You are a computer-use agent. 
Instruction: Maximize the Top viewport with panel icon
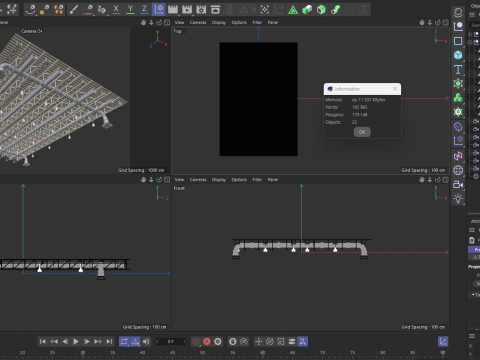[445, 22]
